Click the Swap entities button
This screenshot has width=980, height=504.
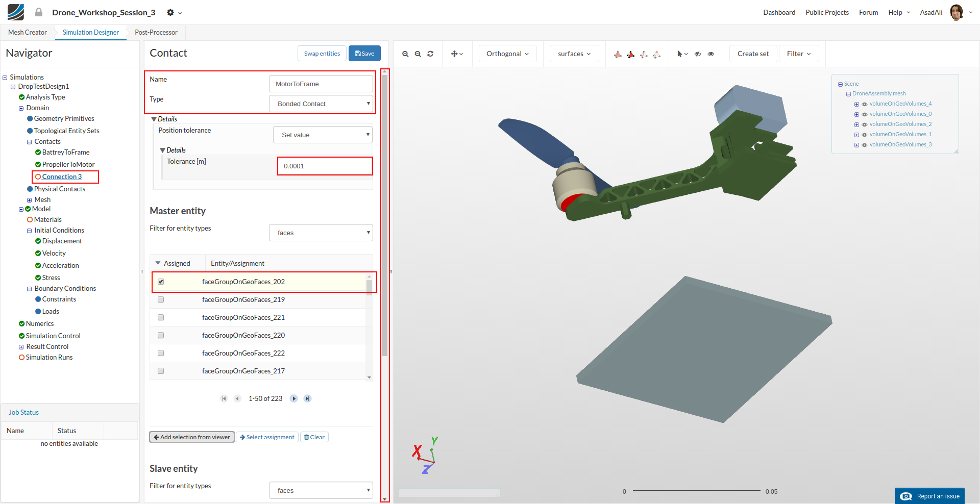pos(322,54)
